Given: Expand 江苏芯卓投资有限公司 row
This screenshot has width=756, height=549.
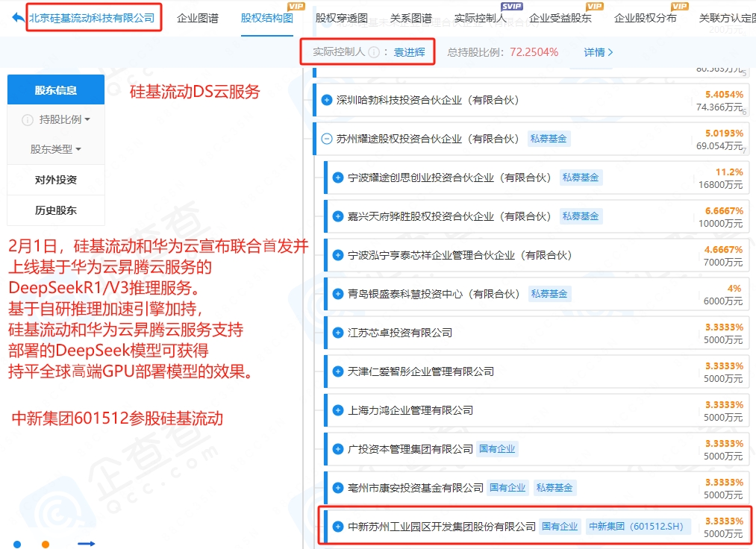Looking at the screenshot, I should click(338, 333).
